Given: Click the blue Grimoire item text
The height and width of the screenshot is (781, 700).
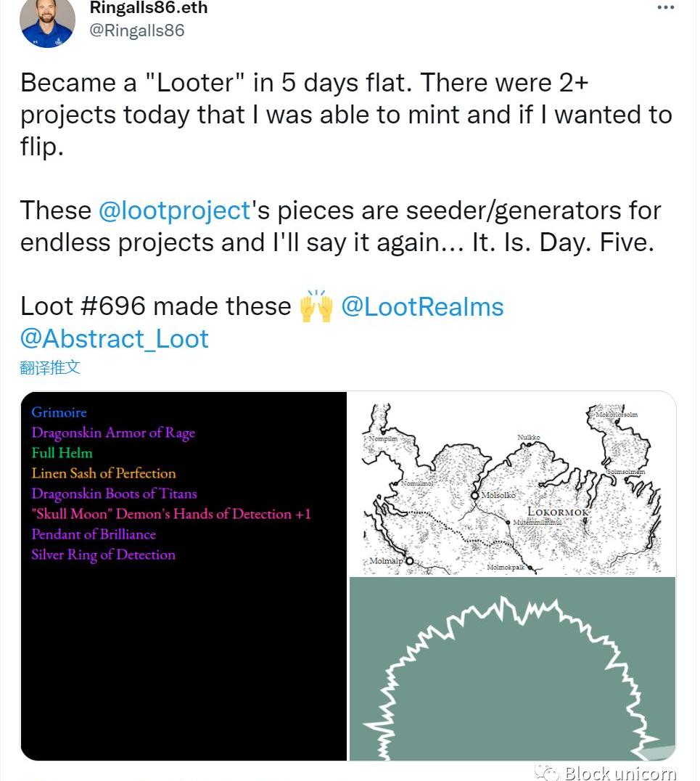Looking at the screenshot, I should pos(59,412).
